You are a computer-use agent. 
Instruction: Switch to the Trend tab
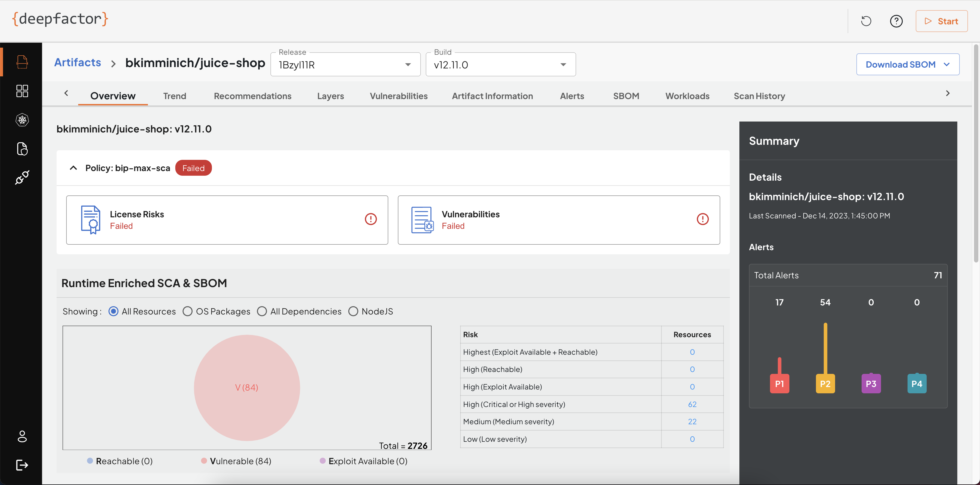(175, 96)
